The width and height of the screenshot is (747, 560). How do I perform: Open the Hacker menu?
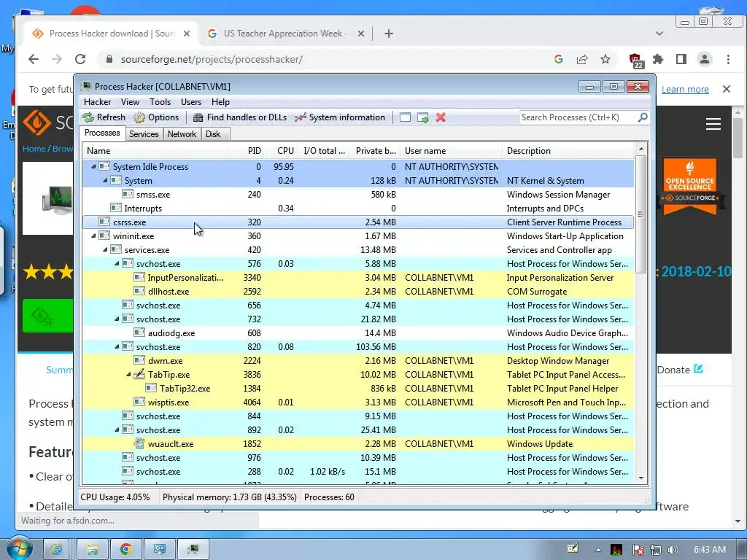97,102
